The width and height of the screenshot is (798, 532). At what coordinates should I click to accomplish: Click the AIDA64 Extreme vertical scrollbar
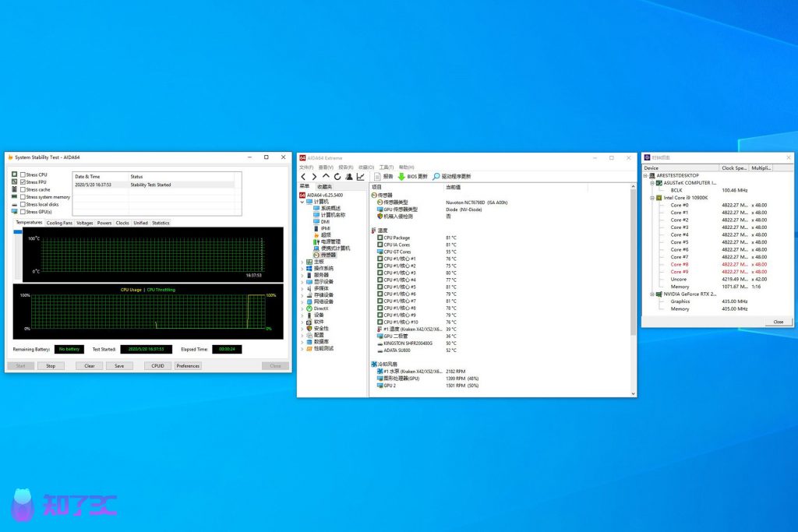click(633, 262)
